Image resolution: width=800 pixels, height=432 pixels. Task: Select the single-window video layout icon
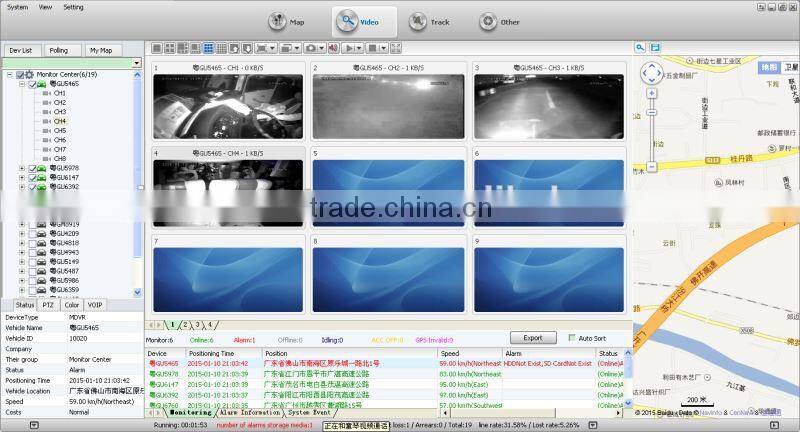(x=157, y=48)
